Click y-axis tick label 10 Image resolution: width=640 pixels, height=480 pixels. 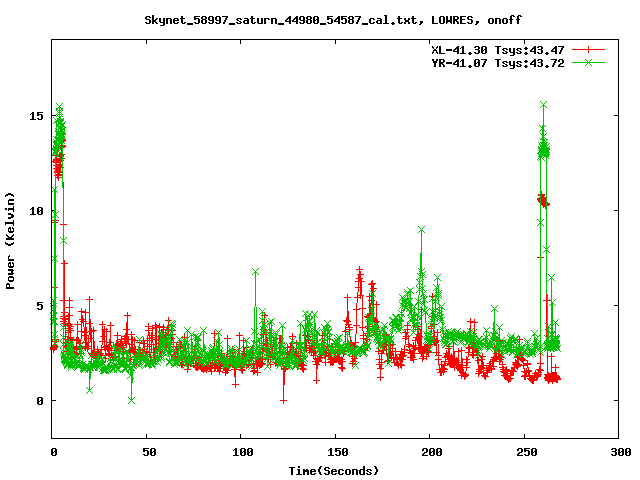click(x=36, y=211)
